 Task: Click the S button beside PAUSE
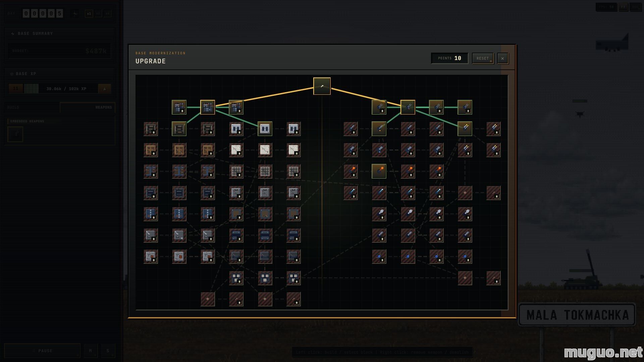click(108, 351)
